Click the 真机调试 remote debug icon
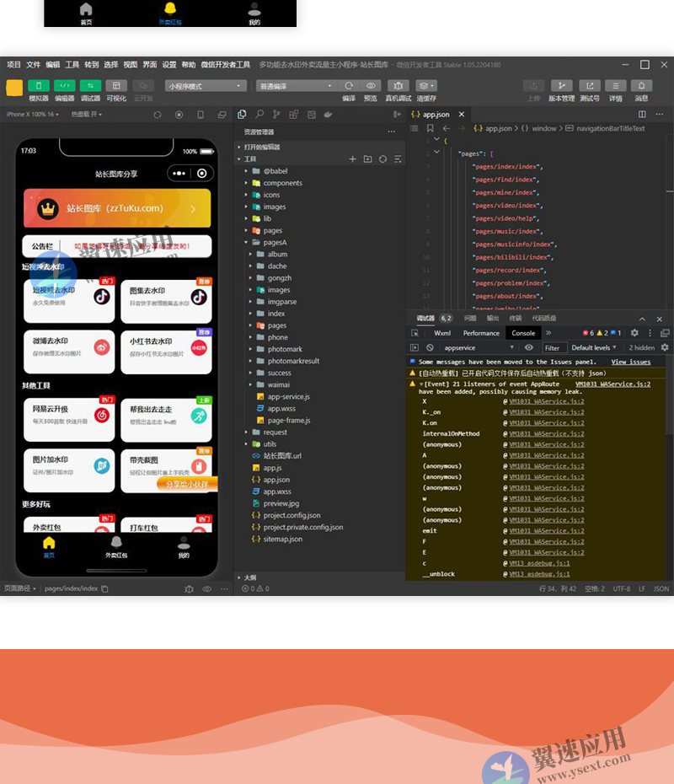The image size is (674, 784). 399,85
